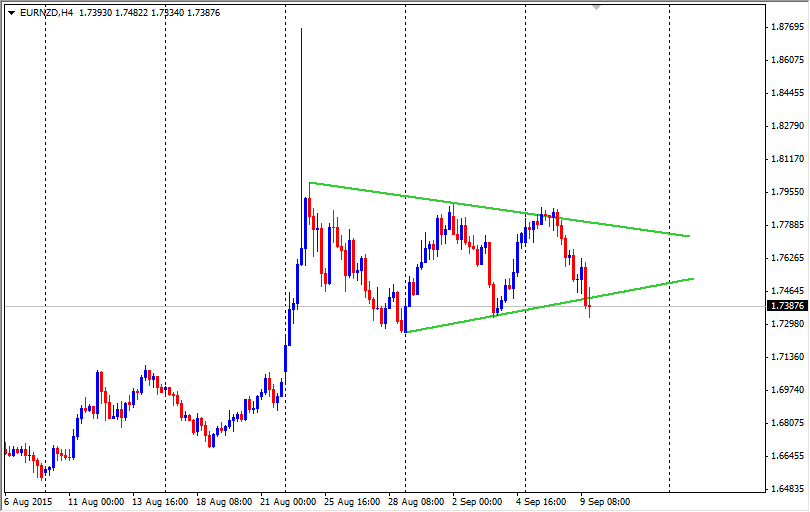Viewport: 810px width, 512px height.
Task: Click price level 1.72980 on the scale
Action: click(788, 324)
